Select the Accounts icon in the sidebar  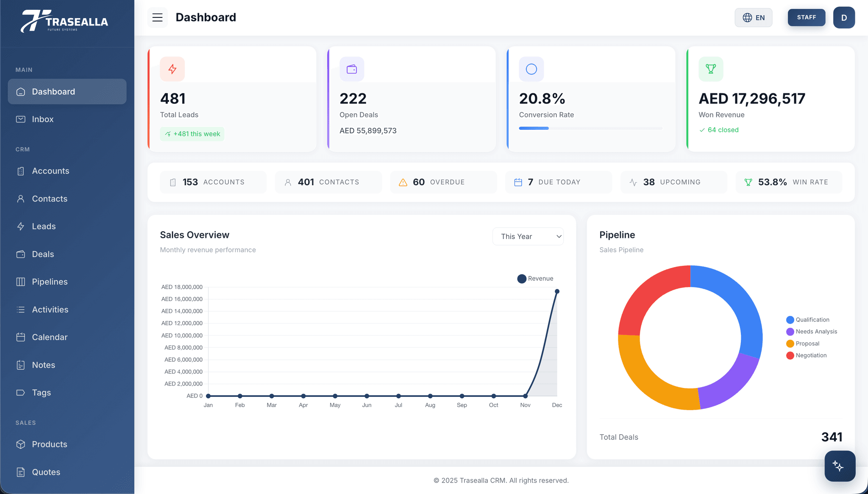pyautogui.click(x=21, y=171)
